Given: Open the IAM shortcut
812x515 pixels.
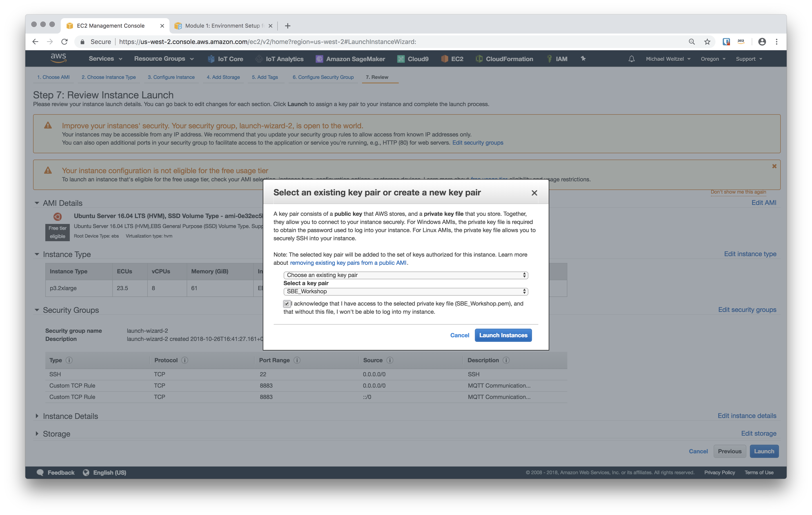Looking at the screenshot, I should (557, 59).
